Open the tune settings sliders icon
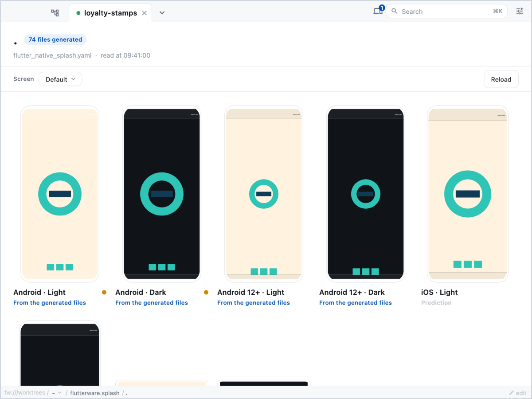 click(520, 12)
